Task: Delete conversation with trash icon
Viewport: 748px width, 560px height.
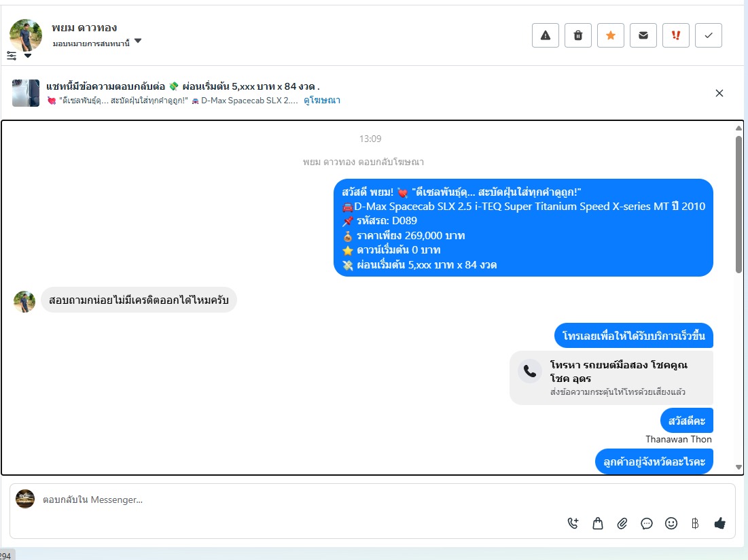Action: (577, 35)
